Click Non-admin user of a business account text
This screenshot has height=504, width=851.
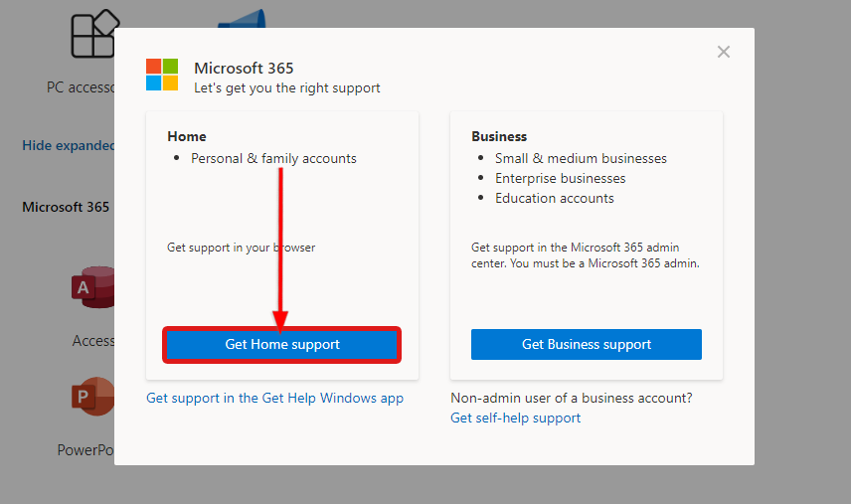pyautogui.click(x=572, y=399)
